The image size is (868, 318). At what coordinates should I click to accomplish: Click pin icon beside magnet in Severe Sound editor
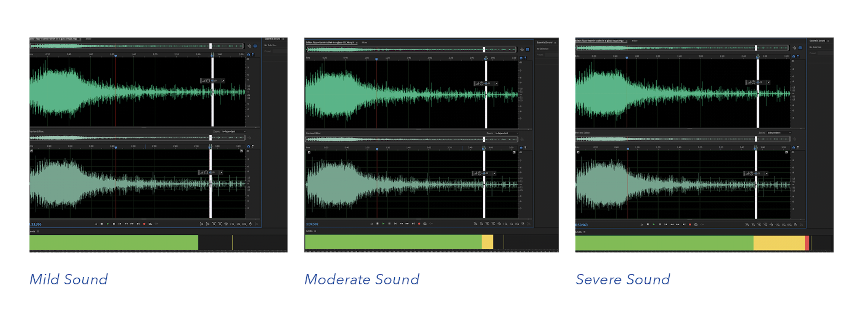click(798, 56)
